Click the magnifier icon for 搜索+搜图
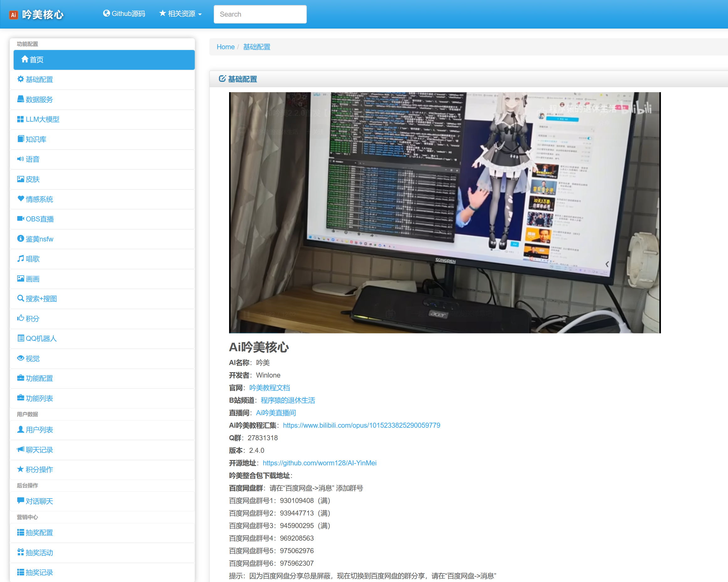This screenshot has height=582, width=728. [x=21, y=298]
